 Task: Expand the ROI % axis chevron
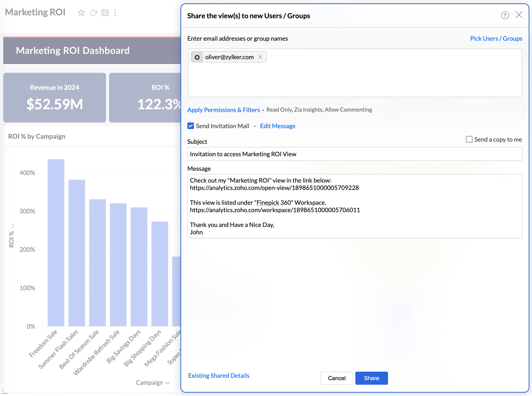click(x=12, y=226)
